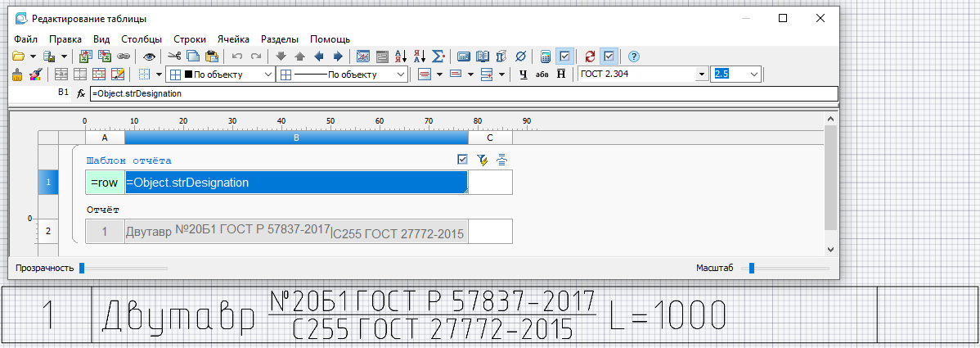
Task: Toggle the checkbox in report template section
Action: click(463, 160)
